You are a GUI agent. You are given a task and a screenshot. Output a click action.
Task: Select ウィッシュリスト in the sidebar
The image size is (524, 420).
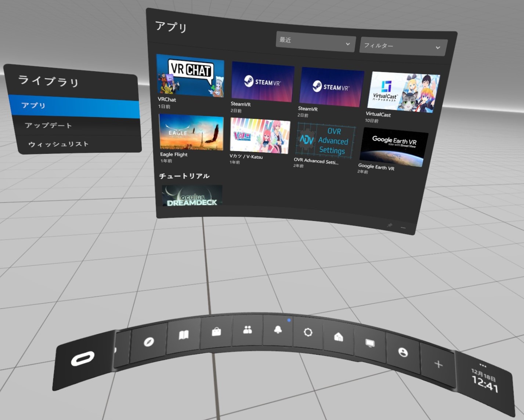[x=59, y=144]
